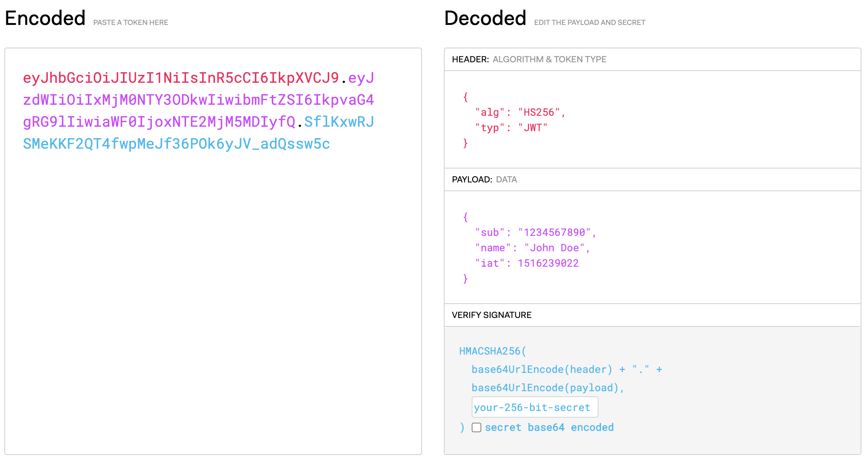Viewport: 868px width, 463px height.
Task: Click the "name": "John Doe" payload line
Action: (532, 248)
